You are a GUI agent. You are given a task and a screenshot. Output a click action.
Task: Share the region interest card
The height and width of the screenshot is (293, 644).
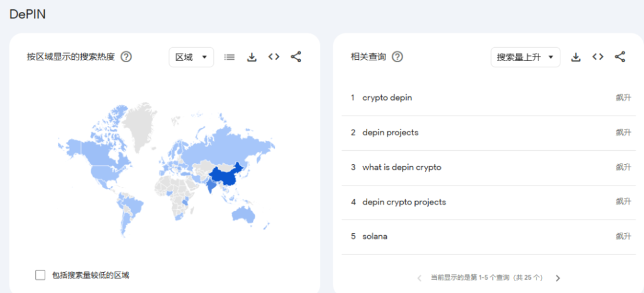pyautogui.click(x=296, y=57)
